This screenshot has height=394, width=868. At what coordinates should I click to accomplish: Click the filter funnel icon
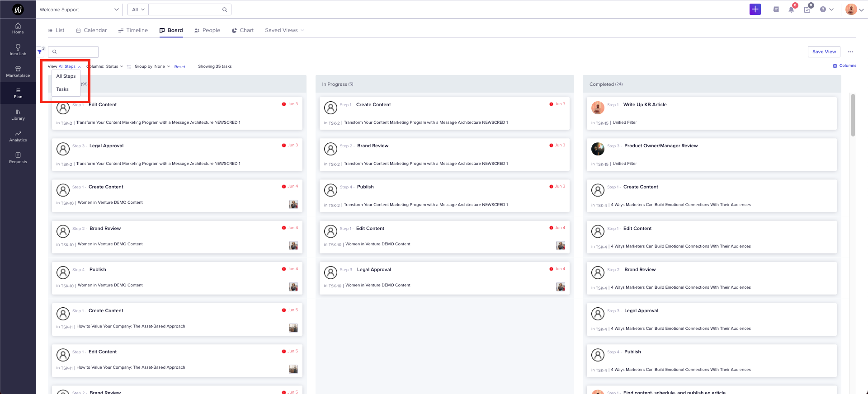coord(40,52)
